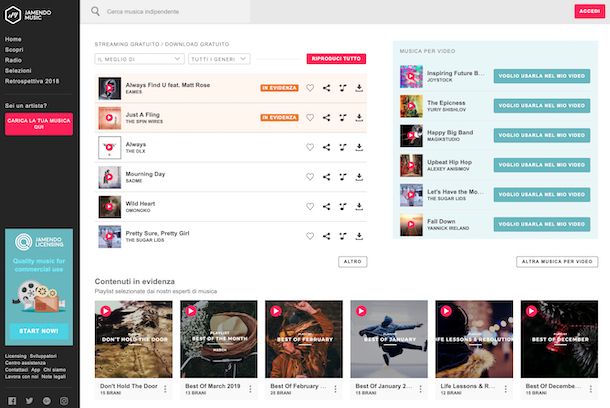Open the Twitter icon in sidebar footer

pos(30,401)
